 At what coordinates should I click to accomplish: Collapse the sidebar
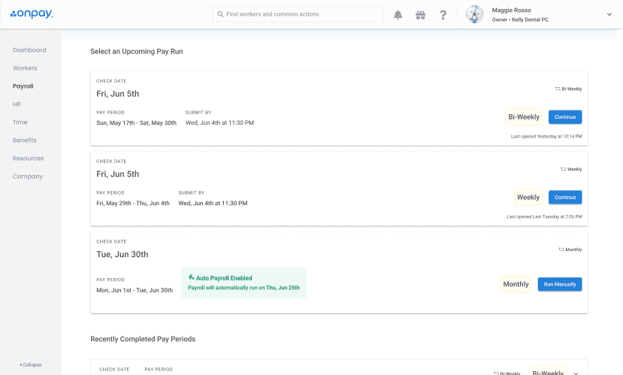(x=31, y=365)
